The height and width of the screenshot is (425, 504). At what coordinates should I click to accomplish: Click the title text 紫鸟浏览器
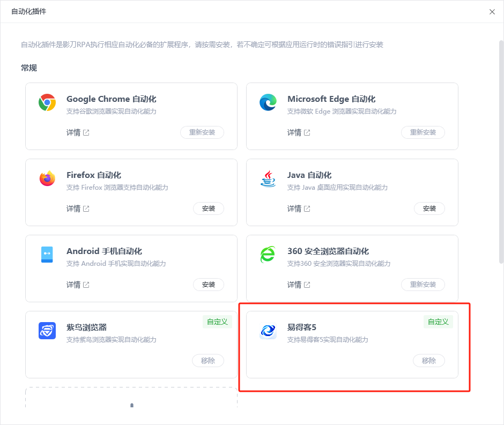pyautogui.click(x=86, y=327)
